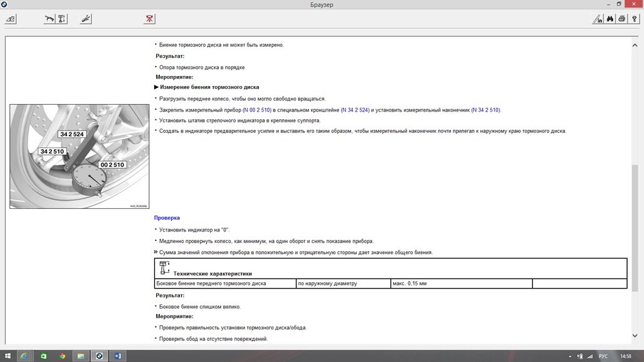Open help via question mark icon
Viewport: 644px width, 362px height.
tap(634, 19)
